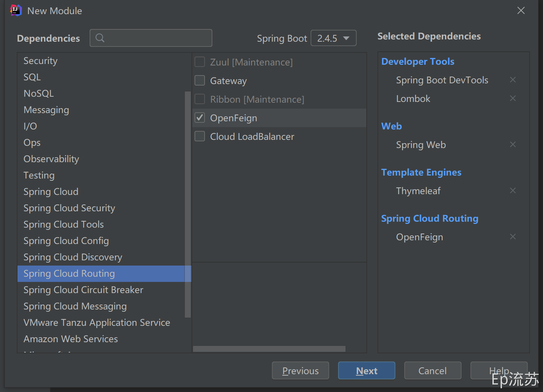Select the Spring Cloud Circuit Breaker category

(101, 290)
